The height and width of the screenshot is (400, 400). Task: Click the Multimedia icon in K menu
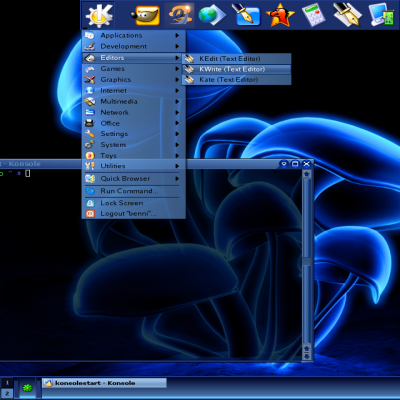pos(90,101)
